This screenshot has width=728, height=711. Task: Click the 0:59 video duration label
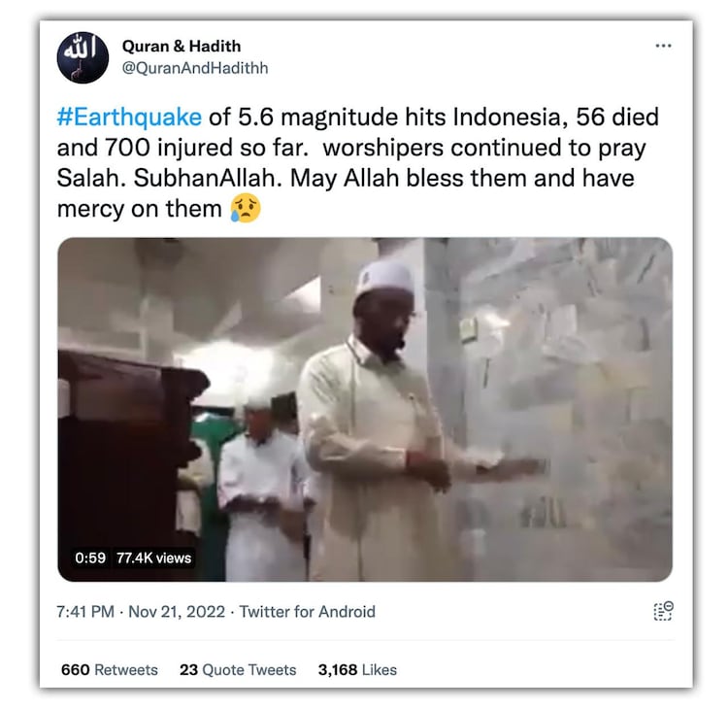(89, 558)
